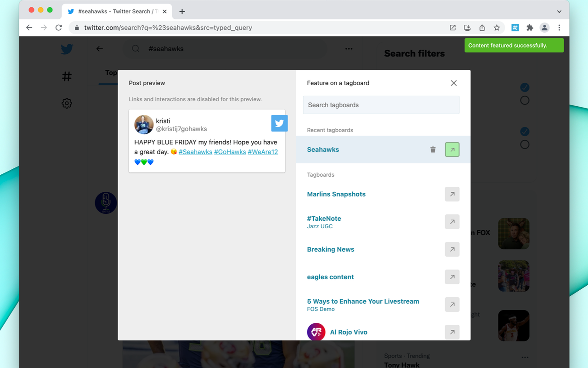Open the three-dot menu next to Tony Hawk trend
Image resolution: width=588 pixels, height=368 pixels.
coord(525,357)
